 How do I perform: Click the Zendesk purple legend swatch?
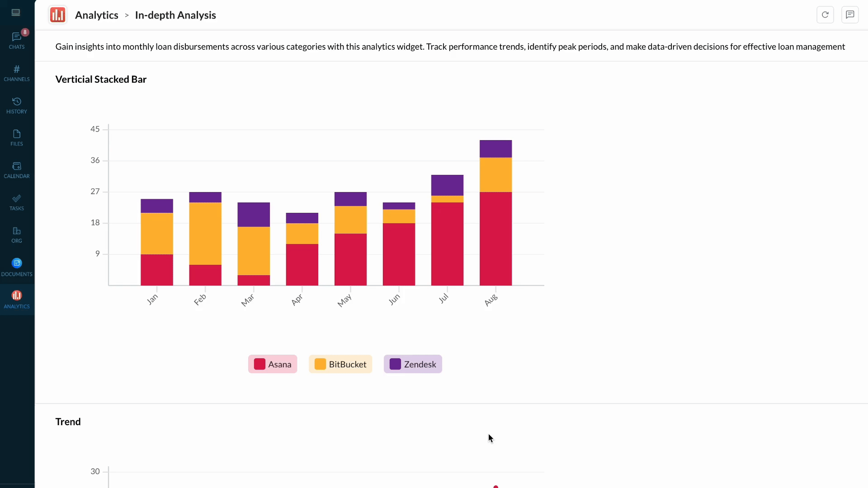pos(395,364)
